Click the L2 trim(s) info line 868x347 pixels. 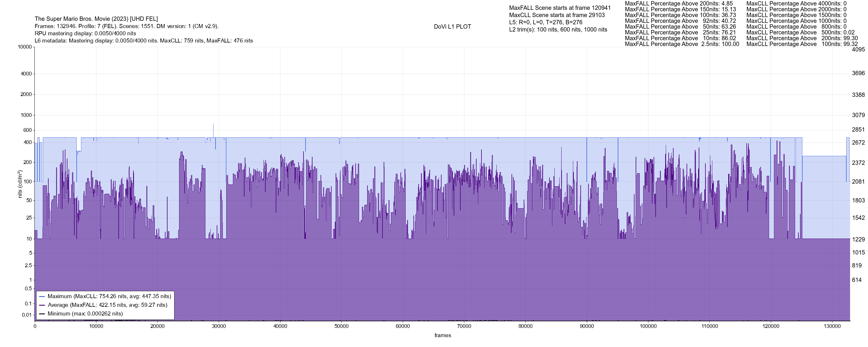(558, 30)
